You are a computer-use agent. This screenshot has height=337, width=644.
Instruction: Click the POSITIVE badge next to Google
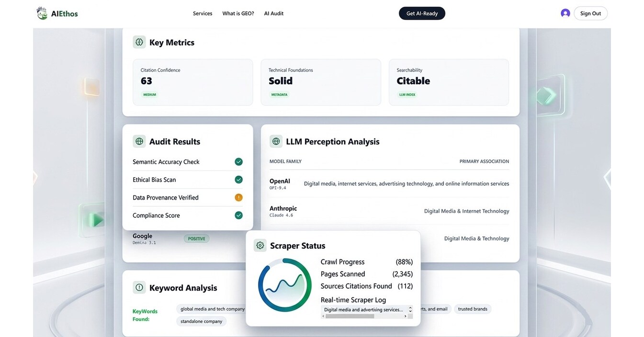tap(197, 238)
